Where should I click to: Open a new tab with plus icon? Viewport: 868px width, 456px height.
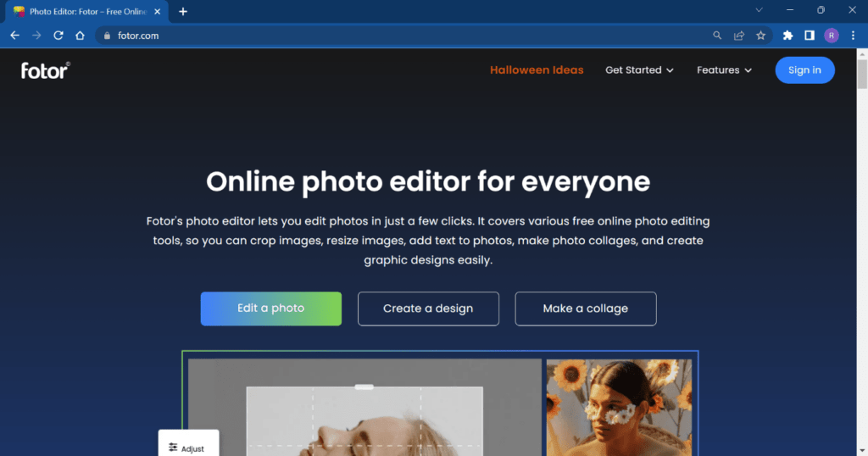[183, 12]
